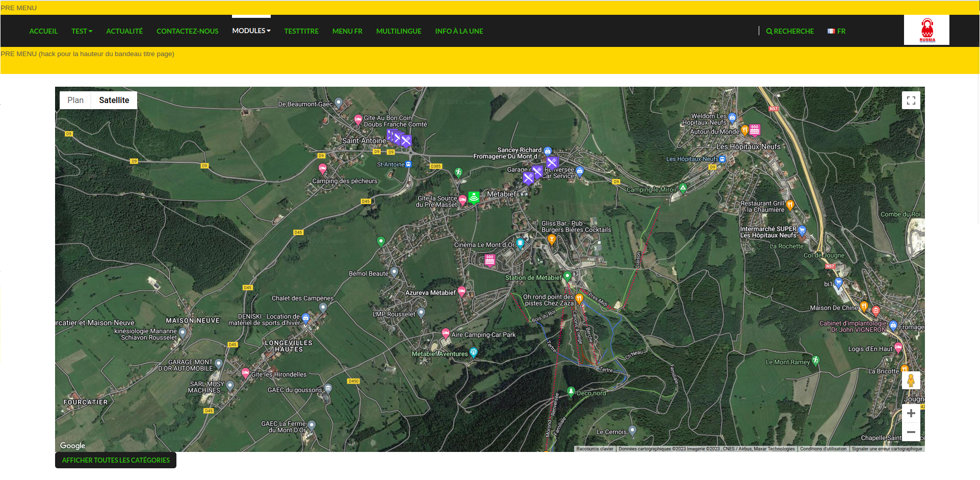Click the Azureva Métabief lodging pin
The image size is (980, 480).
point(461,291)
